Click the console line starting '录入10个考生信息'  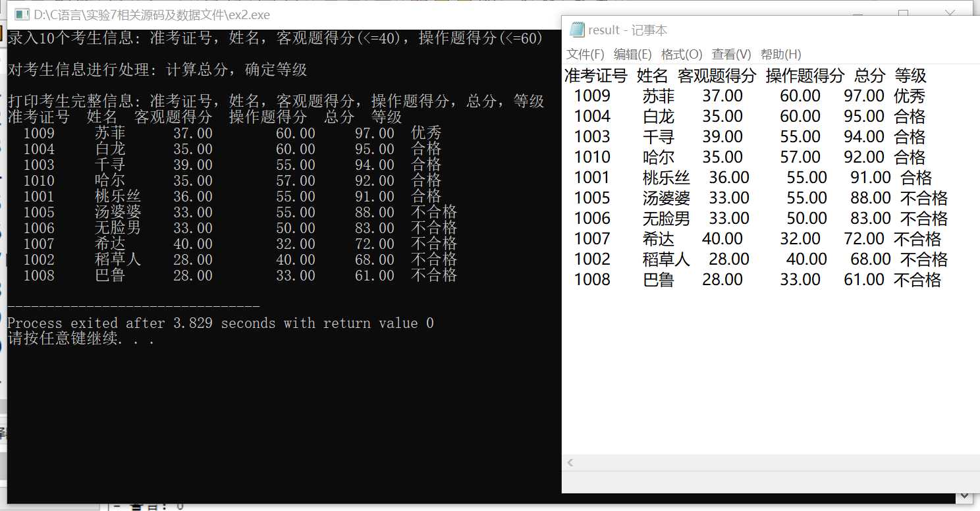pyautogui.click(x=275, y=38)
